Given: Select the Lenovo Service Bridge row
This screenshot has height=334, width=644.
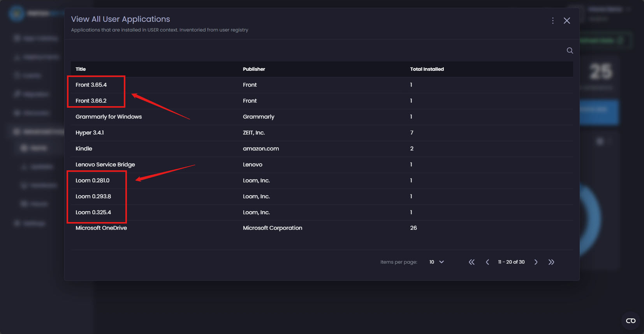Looking at the screenshot, I should tap(105, 164).
